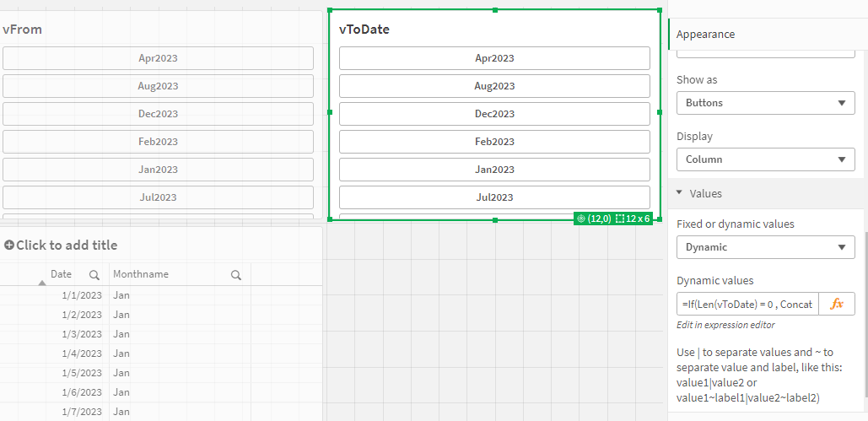
Task: Select Apr2023 button in vToDate
Action: [x=494, y=58]
